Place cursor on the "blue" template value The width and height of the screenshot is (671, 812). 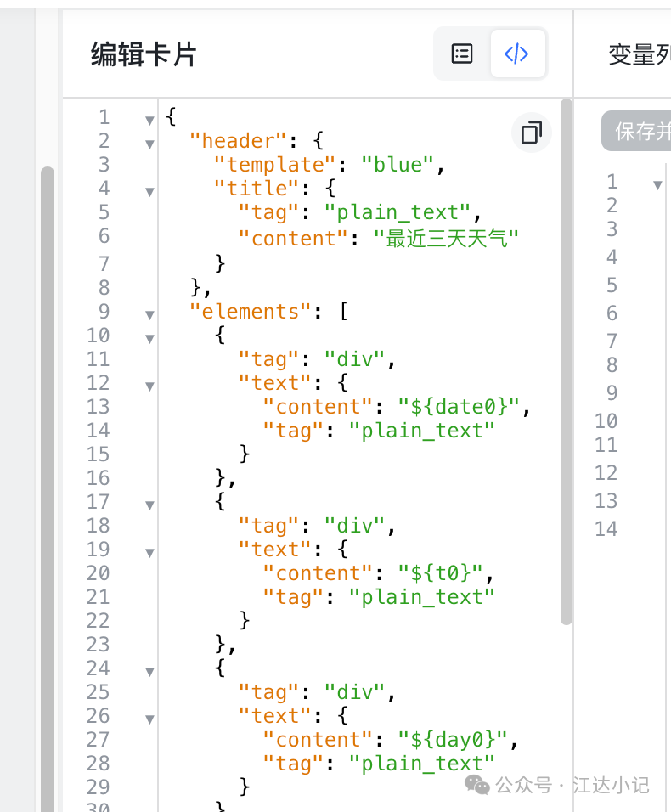pos(398,165)
